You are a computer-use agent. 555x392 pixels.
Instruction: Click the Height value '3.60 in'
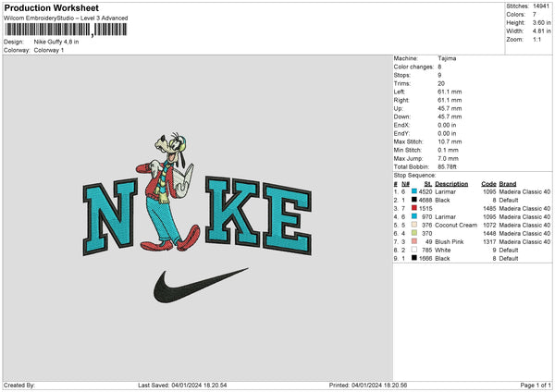[541, 22]
